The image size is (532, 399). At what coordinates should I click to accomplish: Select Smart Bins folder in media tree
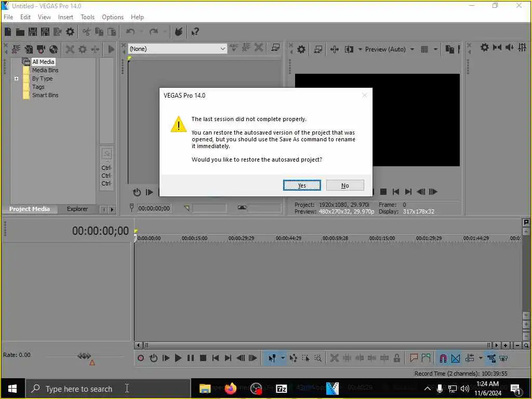click(x=45, y=95)
